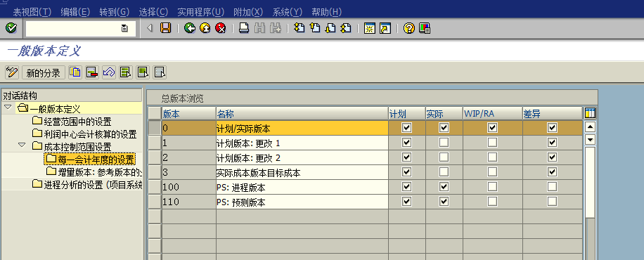Screen dimensions: 644x260
Task: Click the table scroll down arrow
Action: (x=590, y=140)
